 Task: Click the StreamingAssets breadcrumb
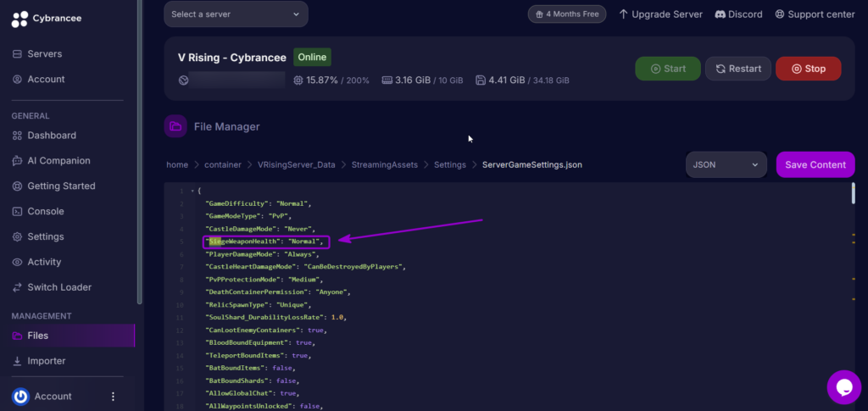point(385,165)
